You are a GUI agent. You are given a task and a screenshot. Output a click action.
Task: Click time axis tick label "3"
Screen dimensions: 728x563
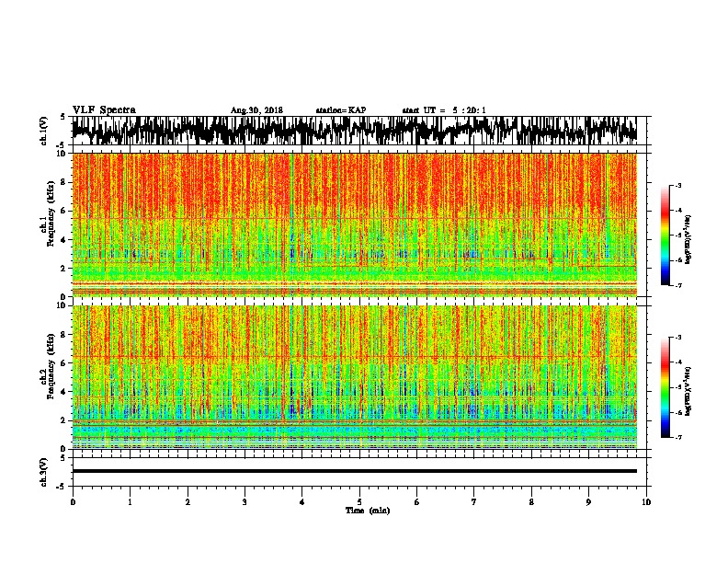coord(245,502)
